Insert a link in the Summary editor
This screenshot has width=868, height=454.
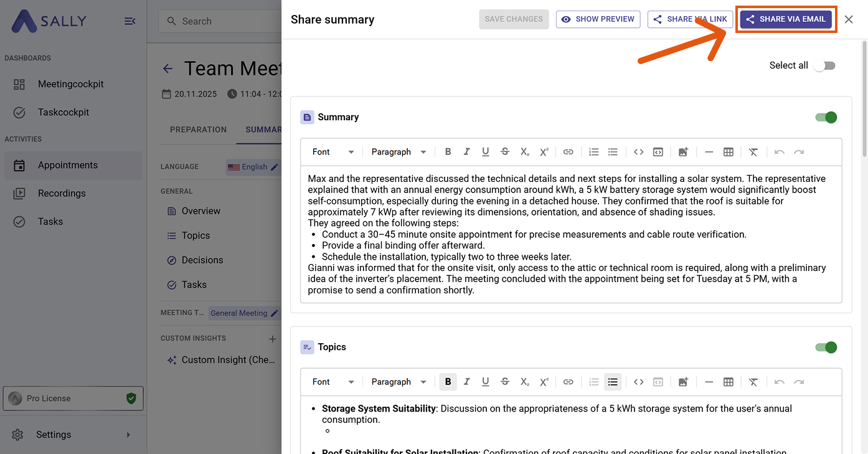click(568, 152)
